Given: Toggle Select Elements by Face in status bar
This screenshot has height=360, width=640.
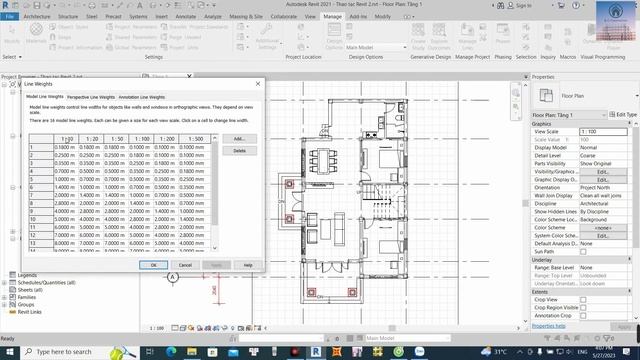Looking at the screenshot, I should coord(577,338).
